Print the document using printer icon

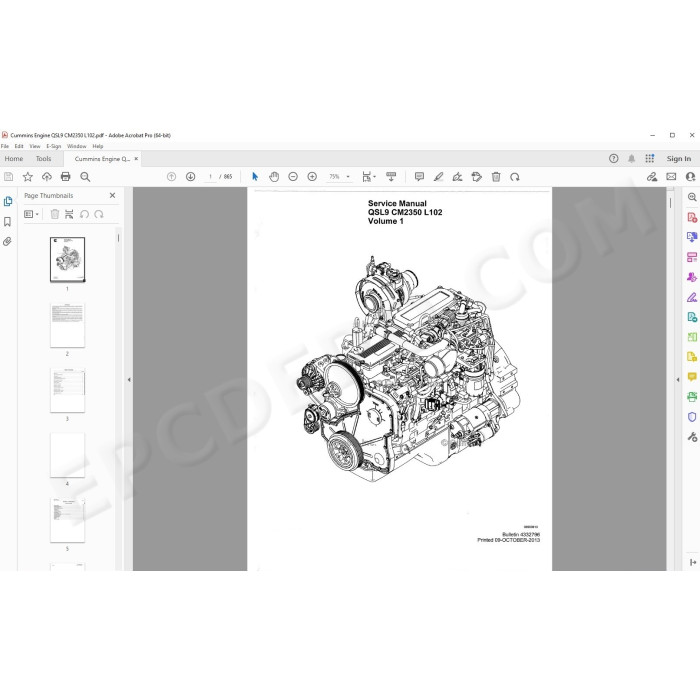pos(66,177)
